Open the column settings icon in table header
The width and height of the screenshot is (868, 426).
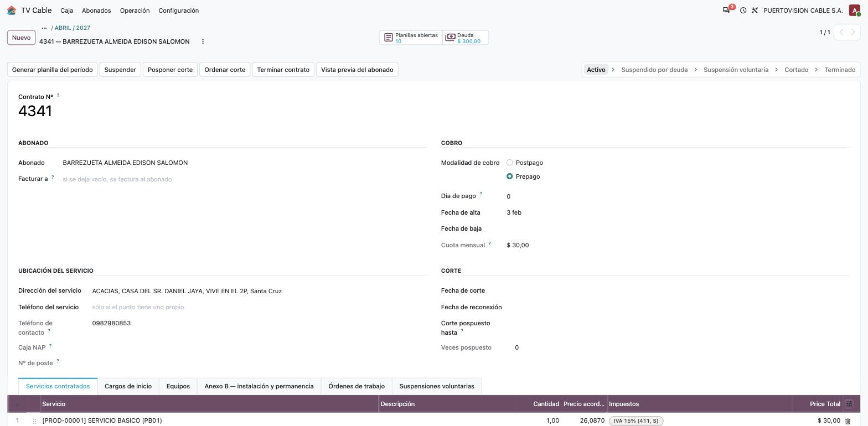pos(849,404)
